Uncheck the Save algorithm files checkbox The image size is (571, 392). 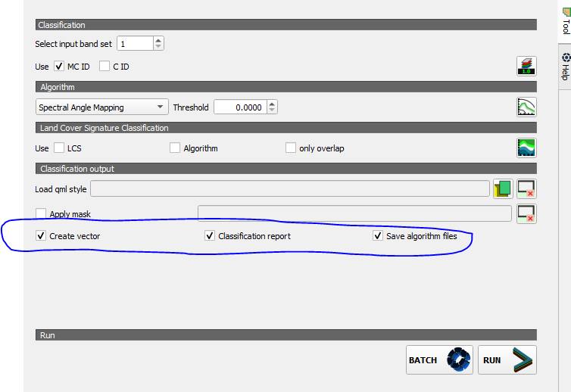378,236
